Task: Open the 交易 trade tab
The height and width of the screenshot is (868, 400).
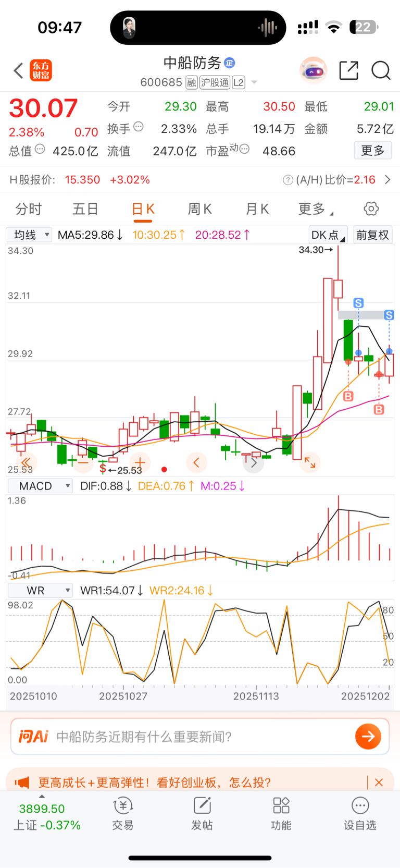Action: [x=123, y=814]
